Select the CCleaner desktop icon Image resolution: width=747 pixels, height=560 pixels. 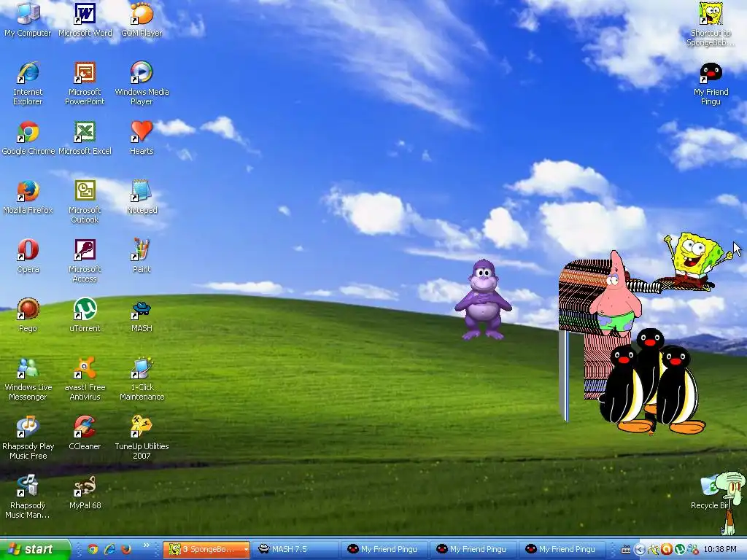point(85,433)
